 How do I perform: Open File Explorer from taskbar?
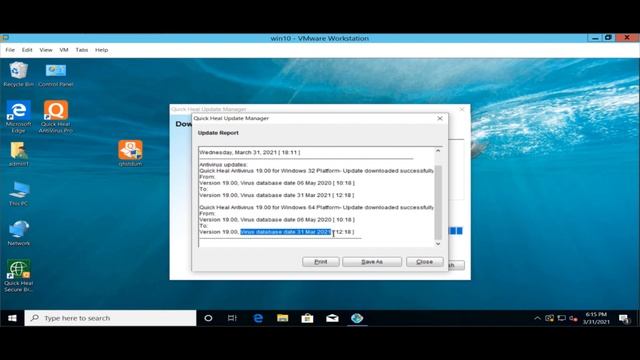coord(282,318)
